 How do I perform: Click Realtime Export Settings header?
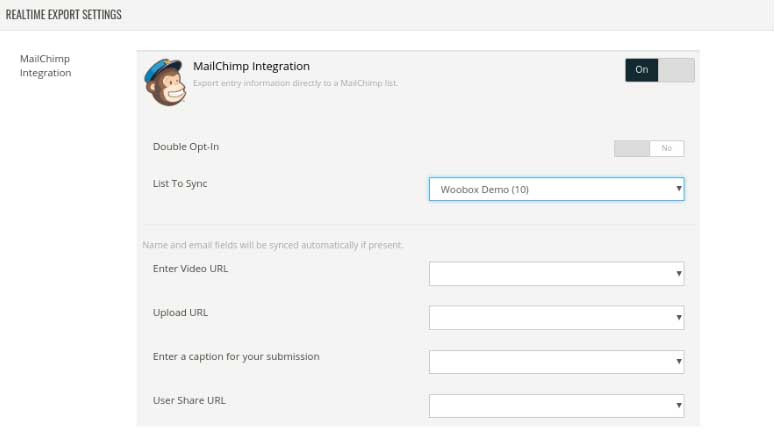click(64, 14)
